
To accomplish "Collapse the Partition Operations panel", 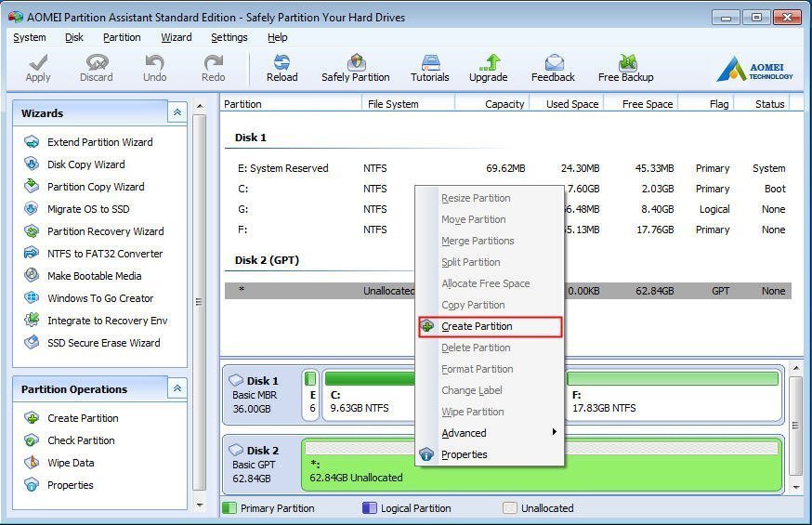I will [177, 388].
